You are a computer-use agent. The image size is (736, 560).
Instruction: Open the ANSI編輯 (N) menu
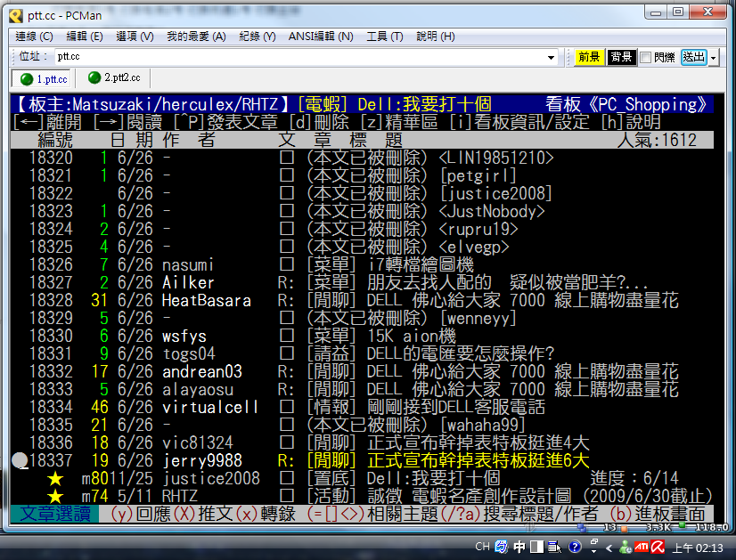click(321, 37)
